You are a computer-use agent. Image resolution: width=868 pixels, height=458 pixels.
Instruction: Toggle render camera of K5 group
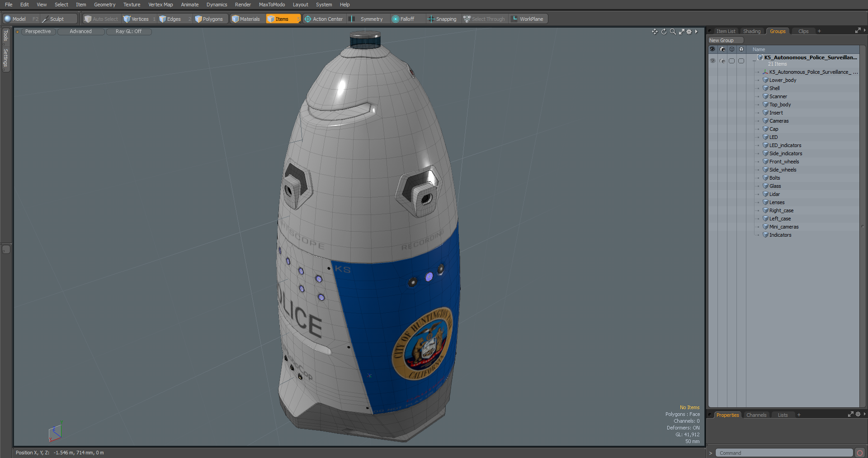[x=722, y=61]
